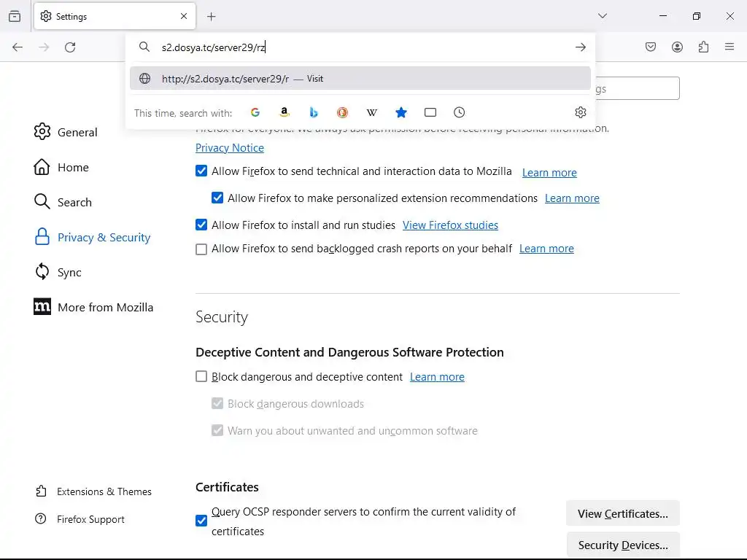Click Save to Pocket toolbar icon
Image resolution: width=747 pixels, height=560 pixels.
tap(651, 47)
